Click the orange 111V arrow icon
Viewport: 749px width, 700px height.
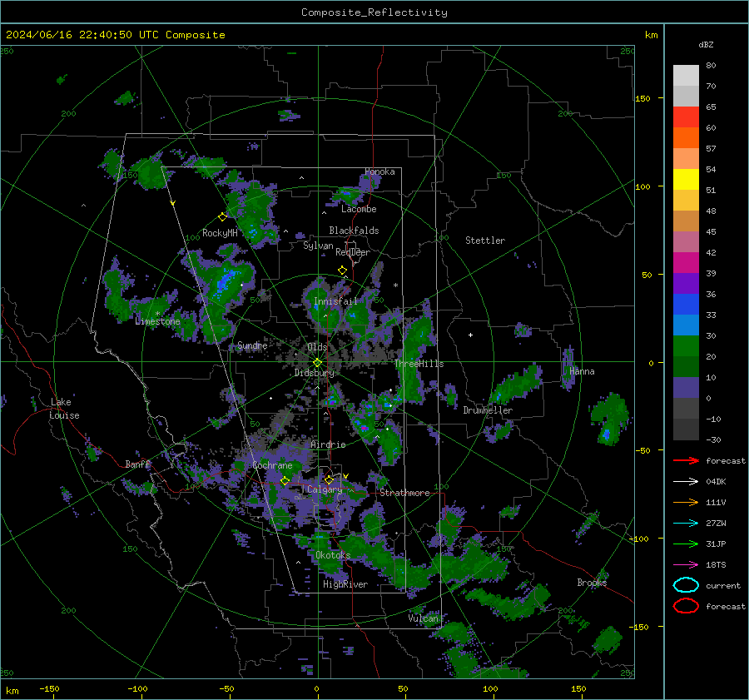coord(686,502)
